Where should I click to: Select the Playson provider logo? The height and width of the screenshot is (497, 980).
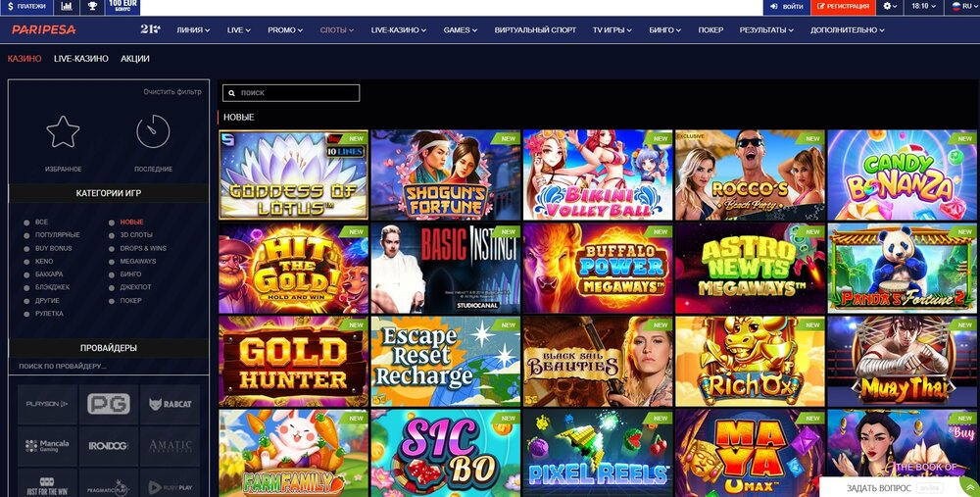[x=47, y=404]
